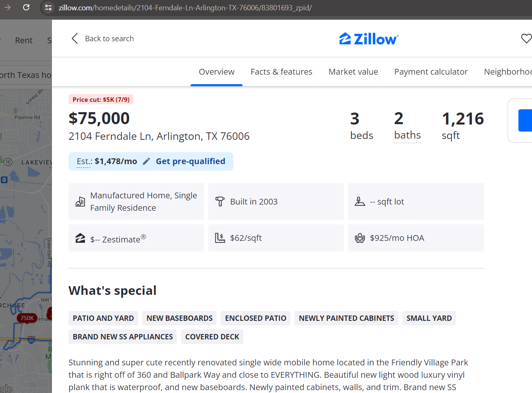
Task: Click Back to search link
Action: point(109,39)
